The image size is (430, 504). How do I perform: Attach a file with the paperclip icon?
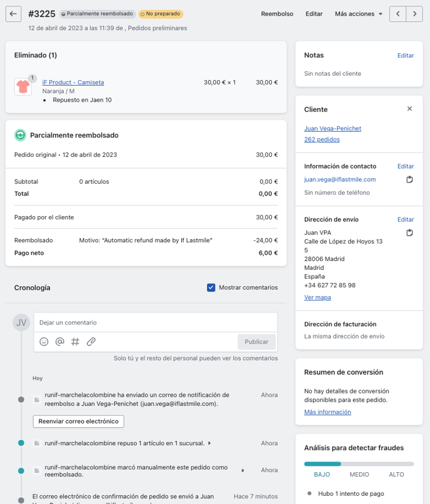click(x=91, y=342)
